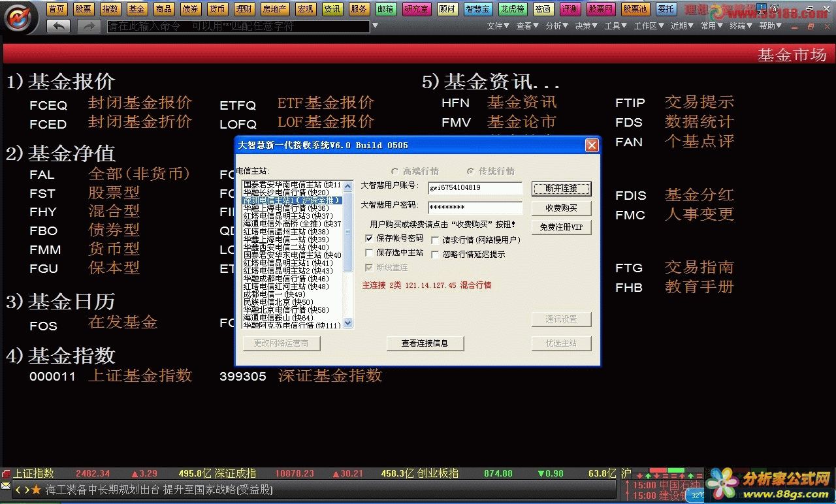
Task: Select the 高端行情 radio button
Action: tap(394, 171)
